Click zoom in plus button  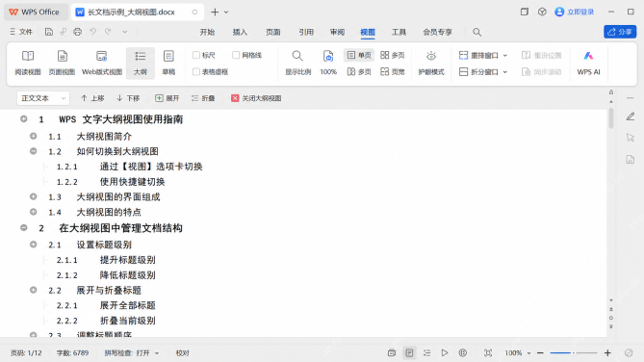tap(607, 353)
